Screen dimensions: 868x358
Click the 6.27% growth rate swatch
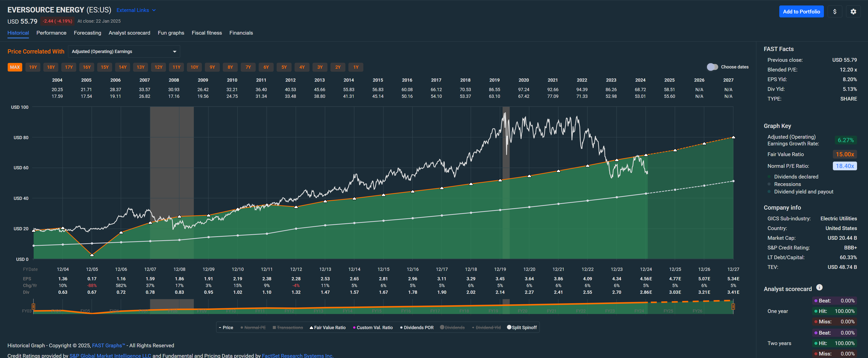pyautogui.click(x=845, y=140)
